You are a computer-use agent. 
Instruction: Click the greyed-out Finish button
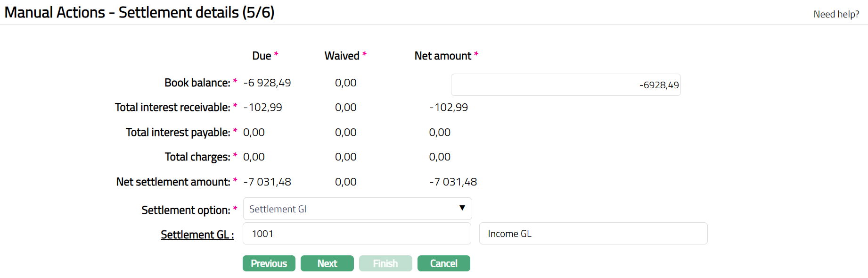tap(385, 263)
